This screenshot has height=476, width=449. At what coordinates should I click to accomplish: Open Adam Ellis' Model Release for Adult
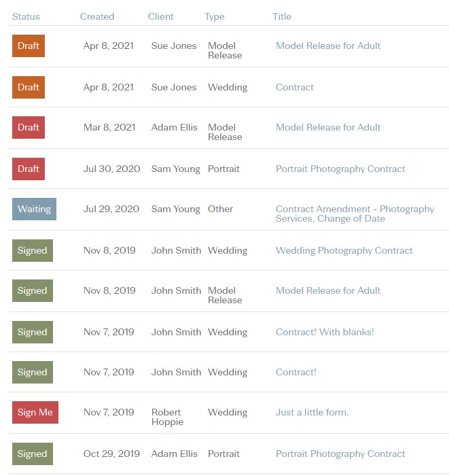[328, 128]
